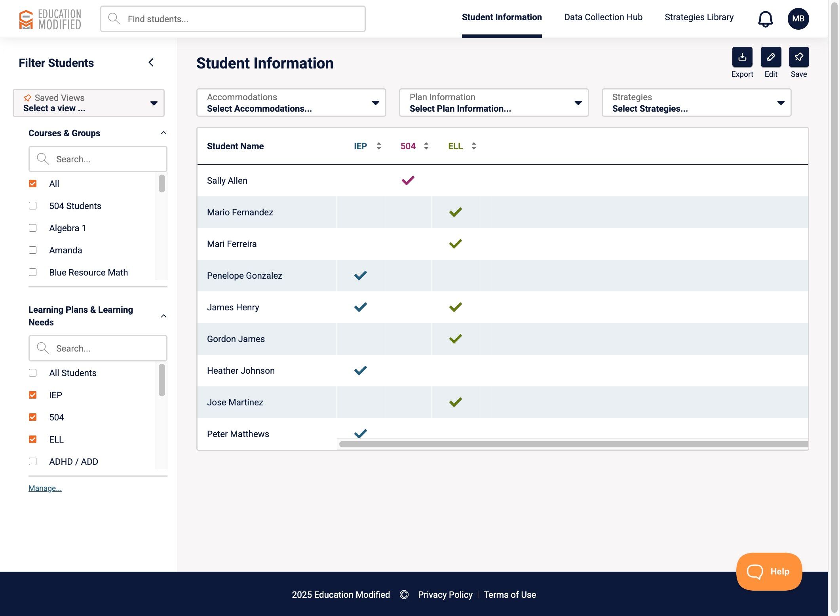Viewport: 840px width, 616px height.
Task: Open the Saved Views dropdown
Action: [89, 103]
